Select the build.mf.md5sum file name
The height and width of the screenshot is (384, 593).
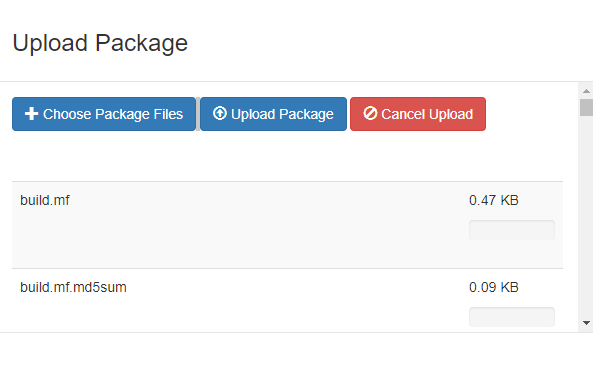[73, 287]
